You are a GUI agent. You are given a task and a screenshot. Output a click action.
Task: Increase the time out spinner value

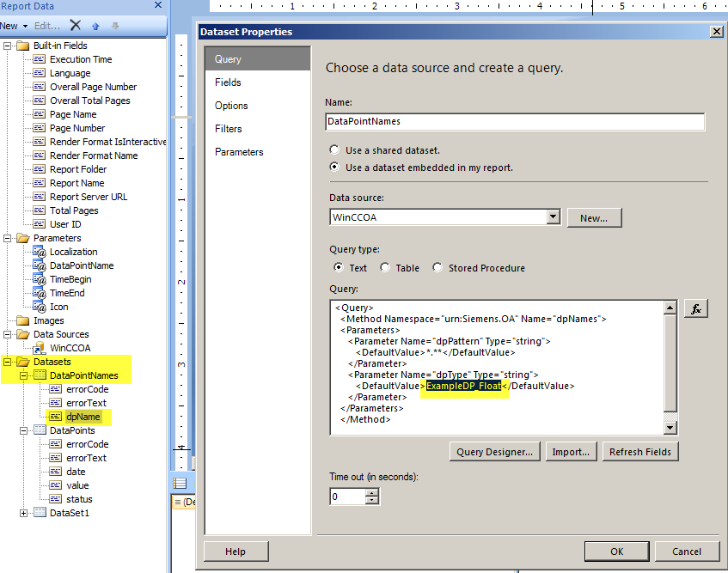[371, 492]
